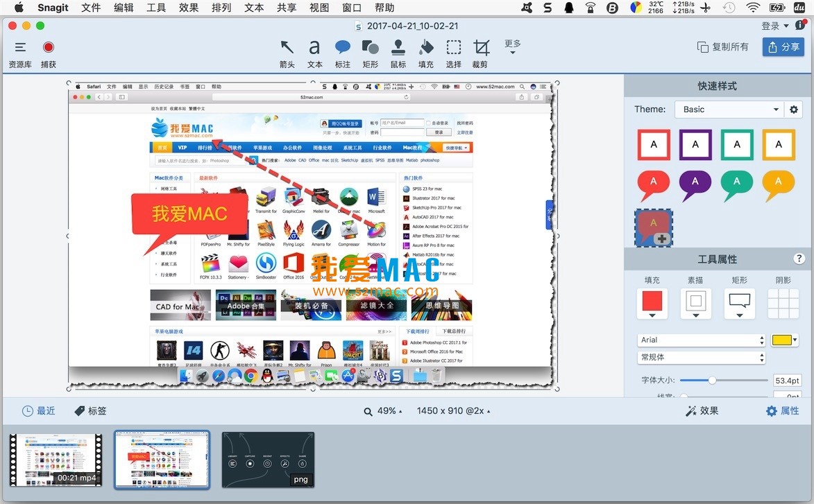
Task: Open the Text (文本) menu
Action: (255, 7)
